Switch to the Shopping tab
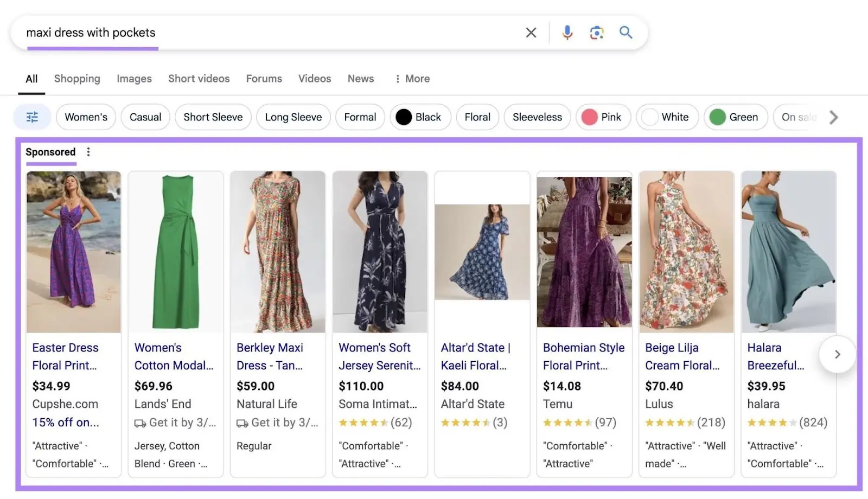868x499 pixels. 76,79
